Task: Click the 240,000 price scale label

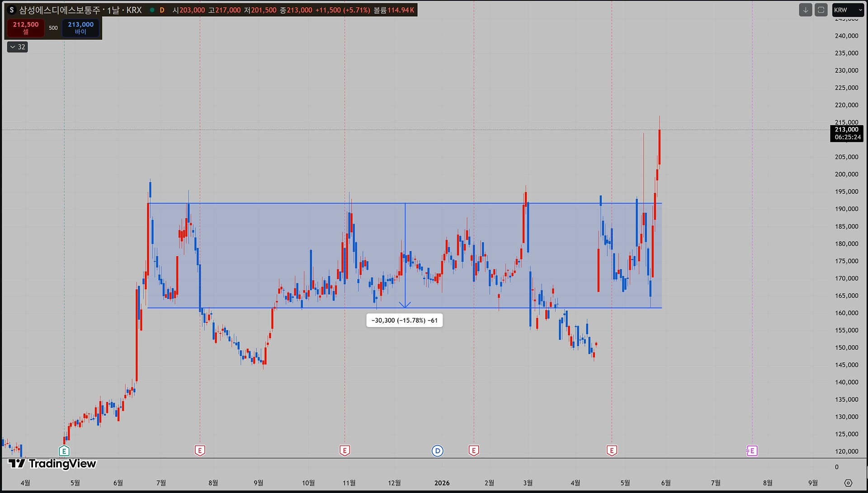Action: point(846,36)
